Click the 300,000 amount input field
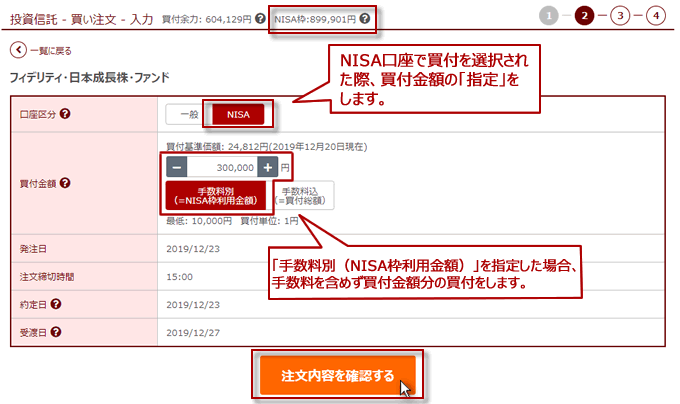Viewport: 680px width, 404px height. 222,167
